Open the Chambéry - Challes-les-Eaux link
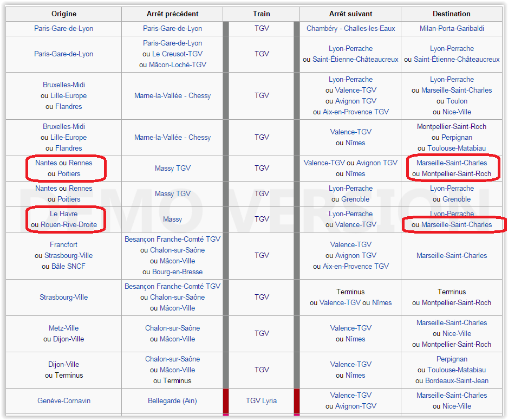The width and height of the screenshot is (508, 420). [x=350, y=29]
